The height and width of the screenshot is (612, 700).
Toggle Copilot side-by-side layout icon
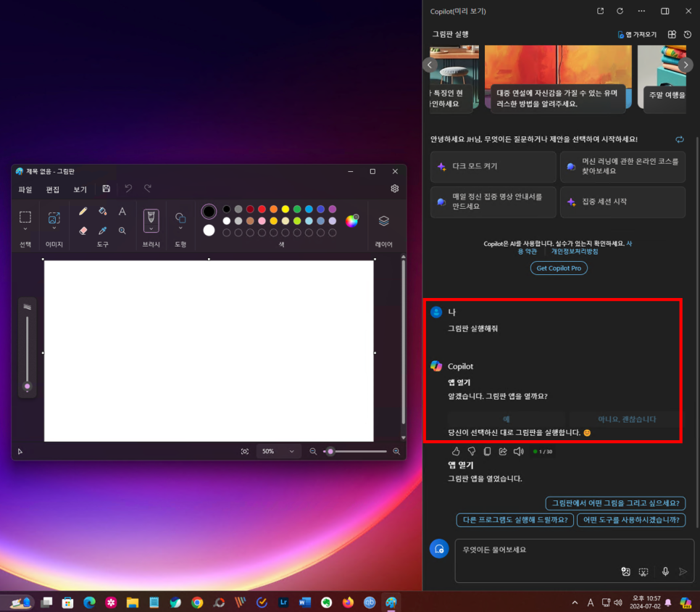tap(665, 11)
